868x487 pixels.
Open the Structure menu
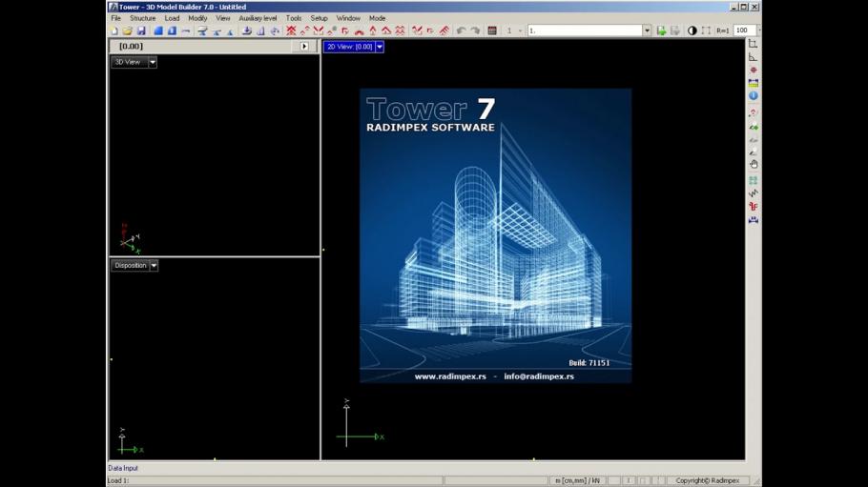click(x=143, y=18)
